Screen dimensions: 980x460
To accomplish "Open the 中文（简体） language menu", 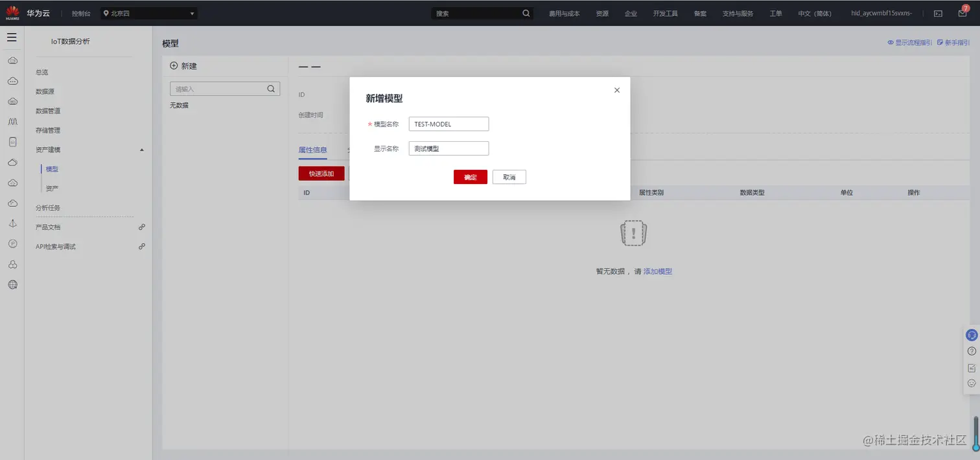I will point(815,13).
